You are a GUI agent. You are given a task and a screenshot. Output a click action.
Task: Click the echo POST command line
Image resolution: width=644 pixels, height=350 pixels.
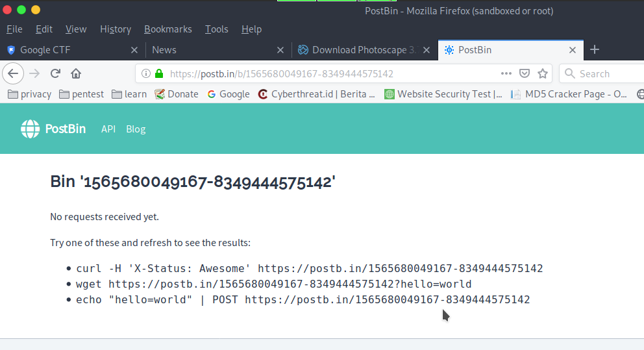(x=303, y=300)
